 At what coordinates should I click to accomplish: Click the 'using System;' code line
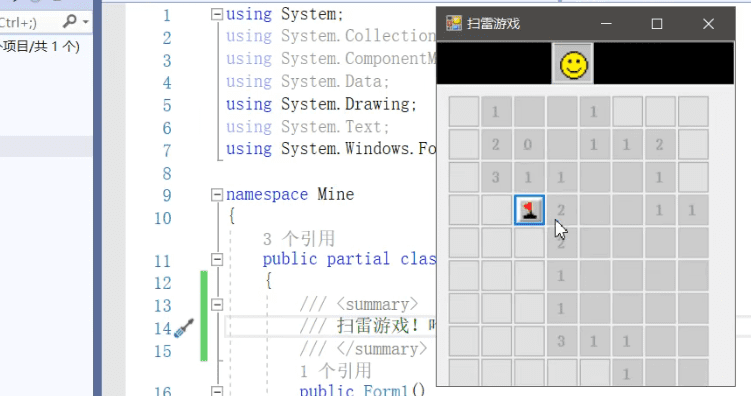coord(284,14)
